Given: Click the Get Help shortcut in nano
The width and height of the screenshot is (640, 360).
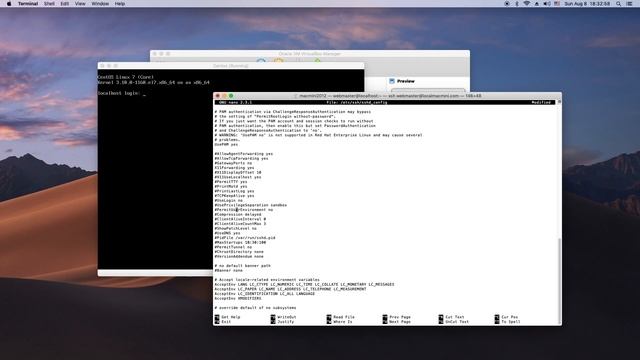Looking at the screenshot, I should point(228,317).
